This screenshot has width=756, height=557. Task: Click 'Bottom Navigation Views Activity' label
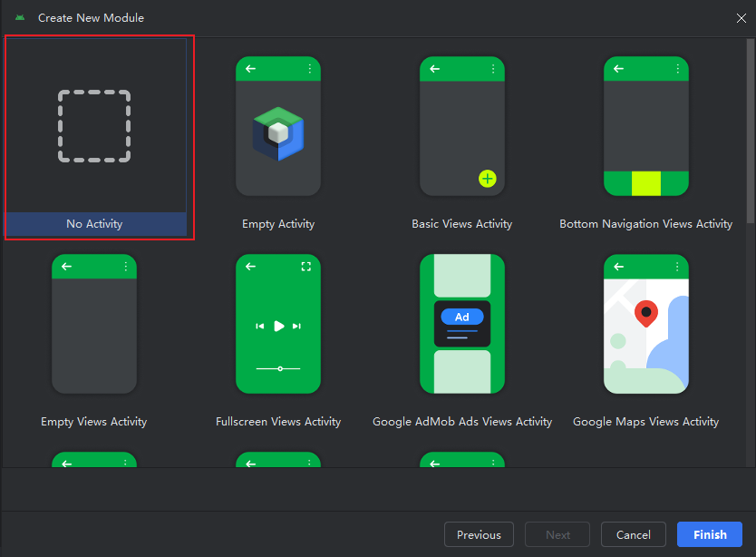click(646, 224)
